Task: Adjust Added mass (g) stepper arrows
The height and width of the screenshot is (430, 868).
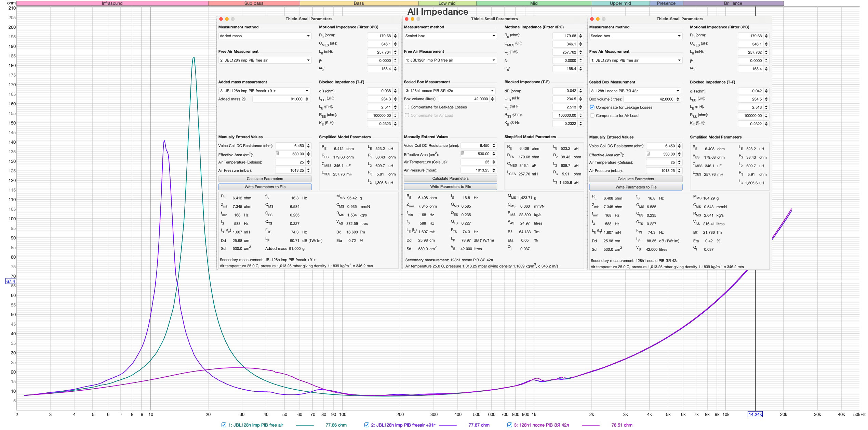Action: [x=307, y=99]
